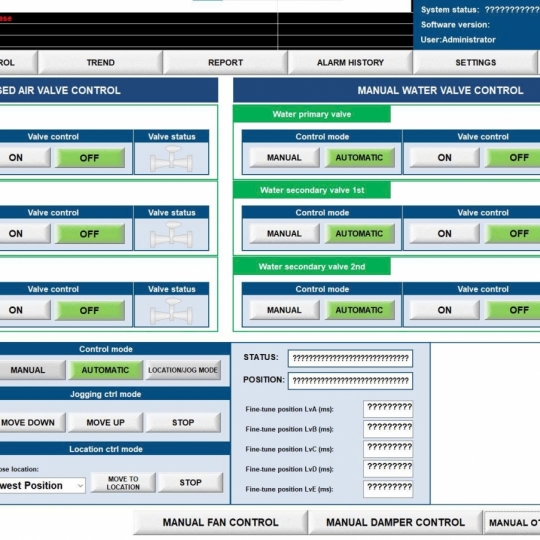Open the REPORT tab
The height and width of the screenshot is (540, 540).
coord(225,62)
